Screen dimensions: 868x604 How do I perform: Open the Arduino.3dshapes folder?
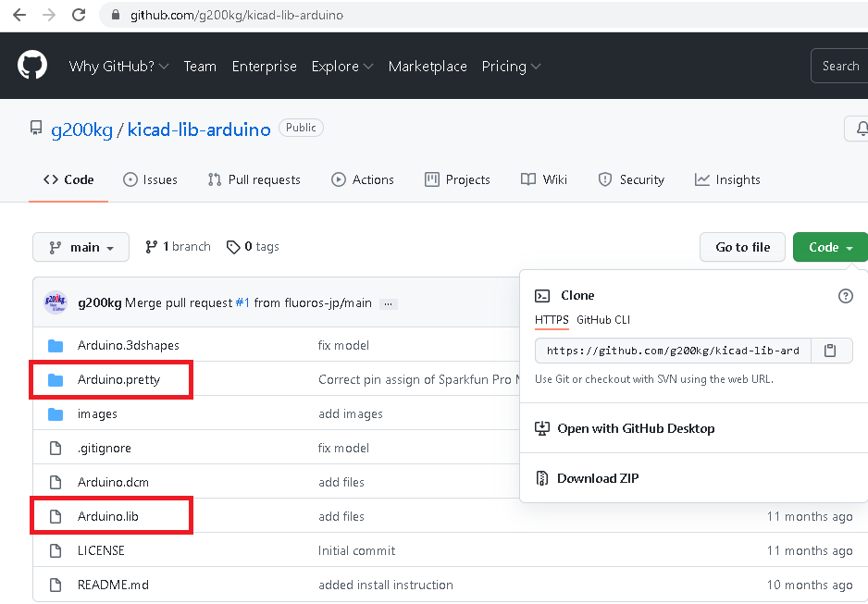129,346
